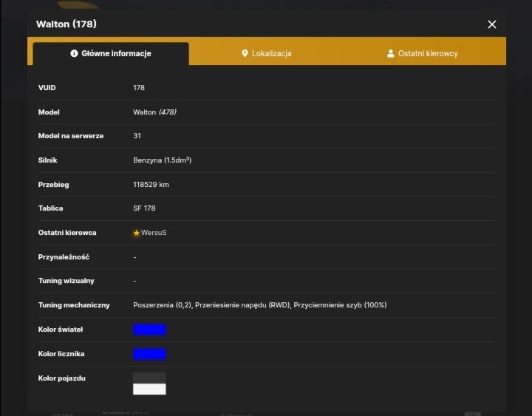The height and width of the screenshot is (416, 532).
Task: Select the Tuning mechaniczny description text
Action: pos(260,305)
